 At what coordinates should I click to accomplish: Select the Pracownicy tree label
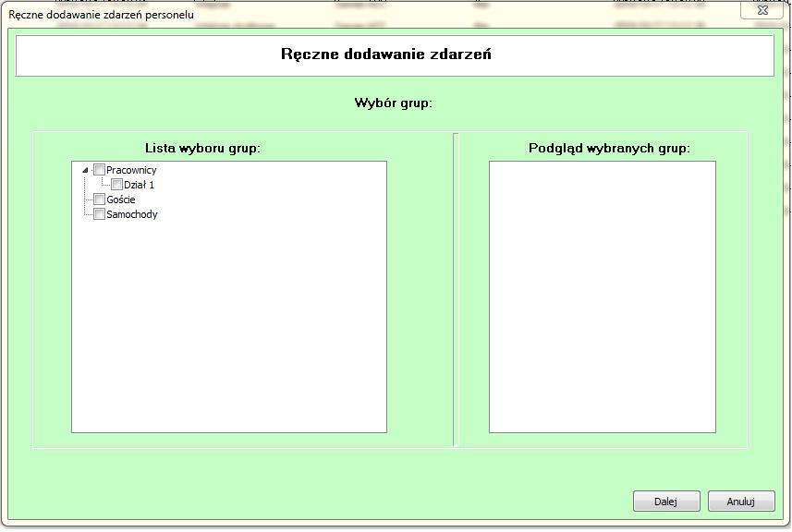(131, 170)
